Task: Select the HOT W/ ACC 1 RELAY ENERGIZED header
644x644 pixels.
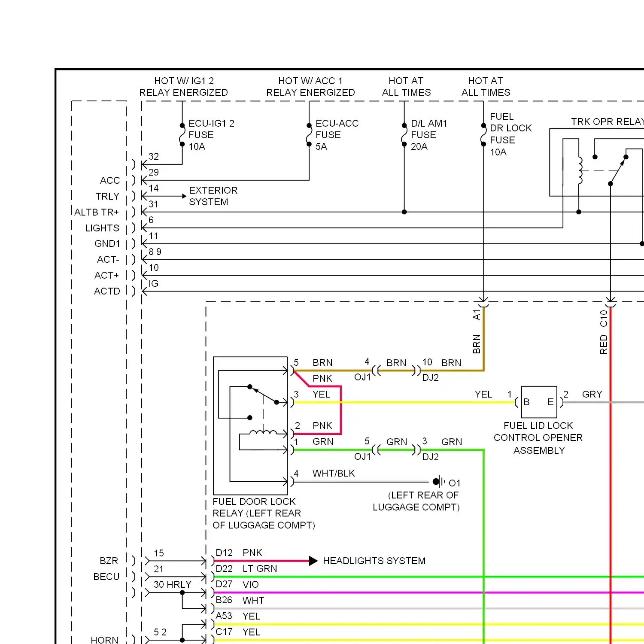Action: 310,86
